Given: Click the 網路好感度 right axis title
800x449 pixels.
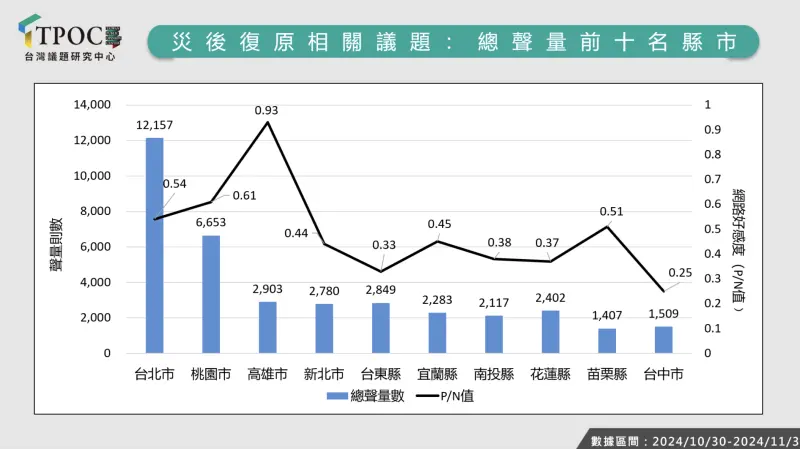Looking at the screenshot, I should point(738,250).
